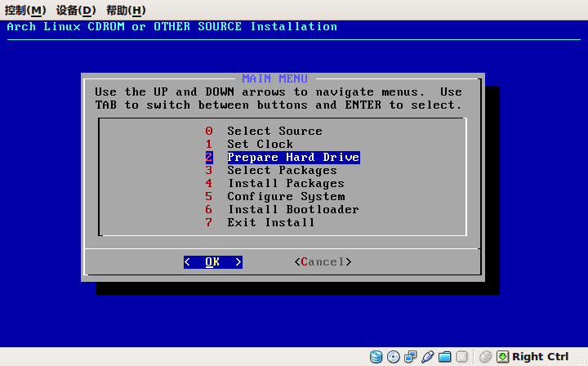Click the optical CD drive icon
The image size is (588, 366).
point(394,357)
